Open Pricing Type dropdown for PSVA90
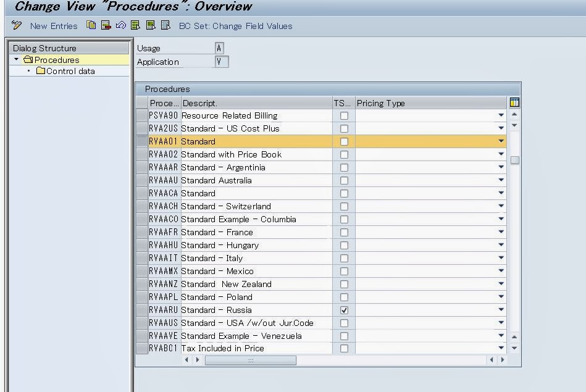This screenshot has width=586, height=392. [x=501, y=115]
